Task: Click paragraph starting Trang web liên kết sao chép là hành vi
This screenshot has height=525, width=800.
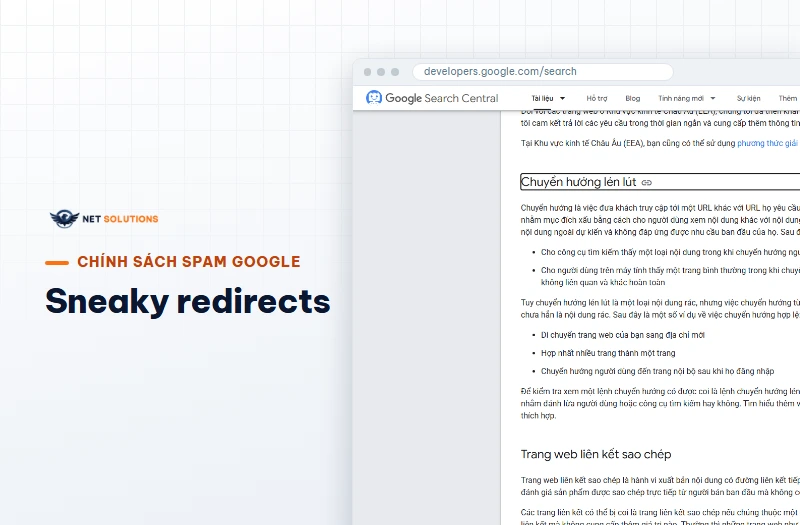Action: coord(660,486)
